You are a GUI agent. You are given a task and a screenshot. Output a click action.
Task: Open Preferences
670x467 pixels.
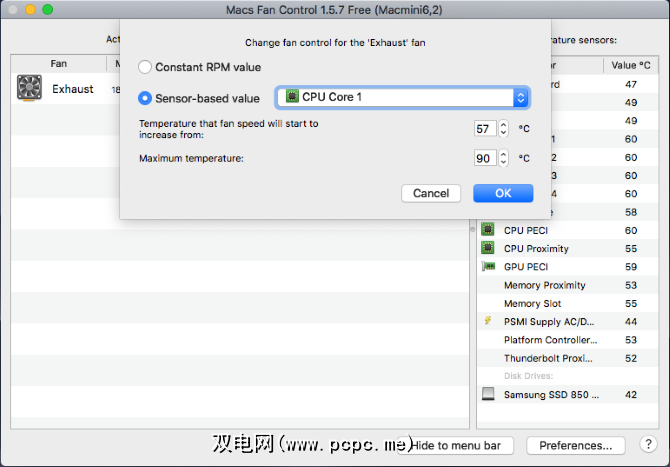pyautogui.click(x=576, y=446)
